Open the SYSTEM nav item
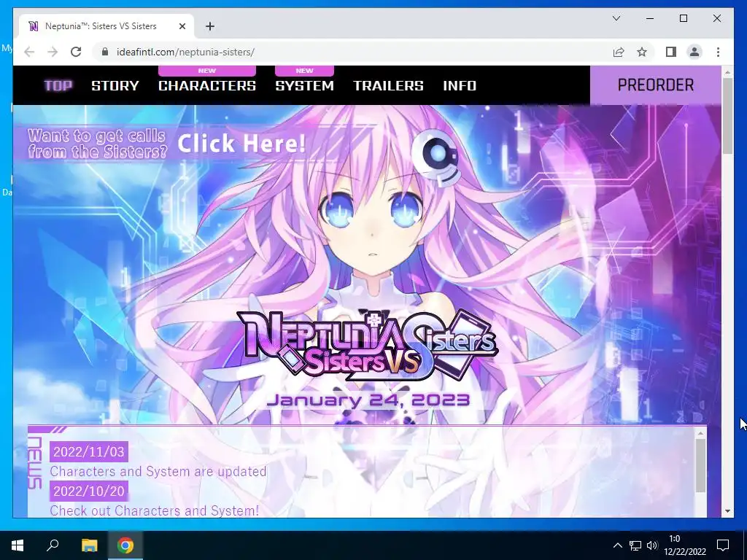747x560 pixels. click(x=305, y=86)
